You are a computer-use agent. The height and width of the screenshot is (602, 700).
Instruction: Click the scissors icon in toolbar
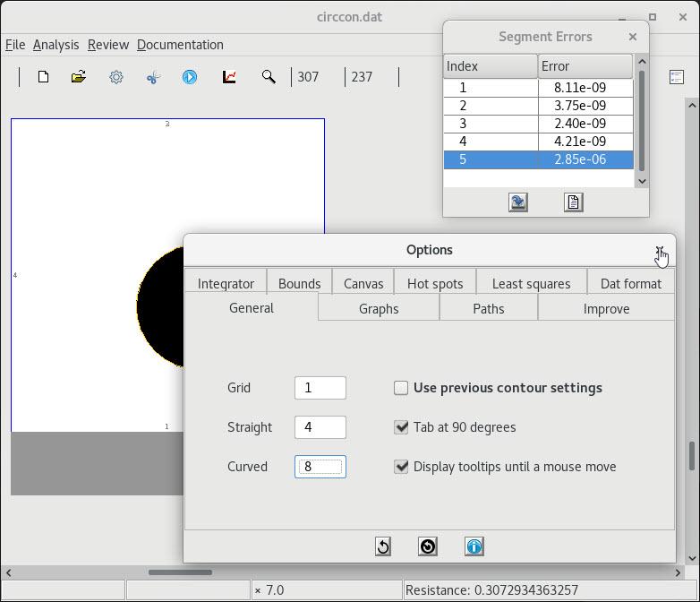click(x=153, y=77)
